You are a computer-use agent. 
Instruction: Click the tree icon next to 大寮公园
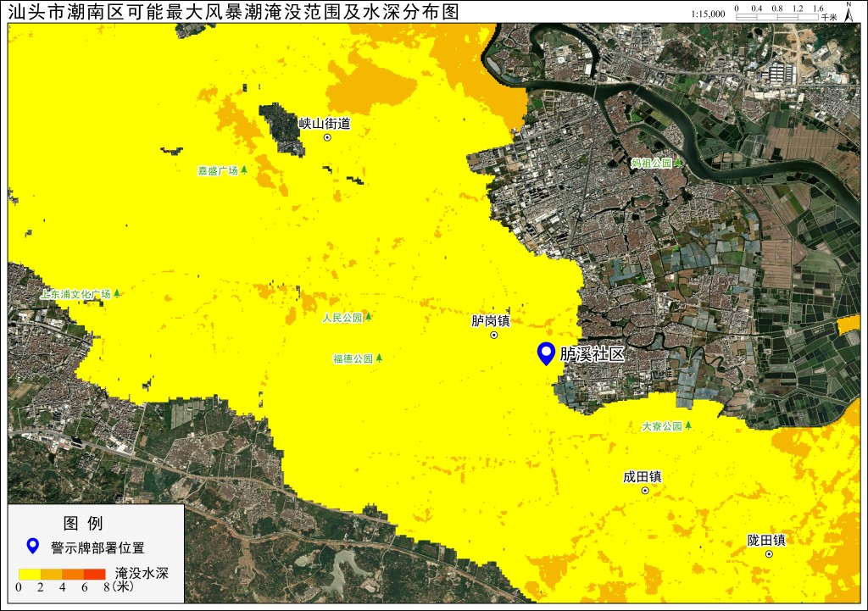(688, 425)
